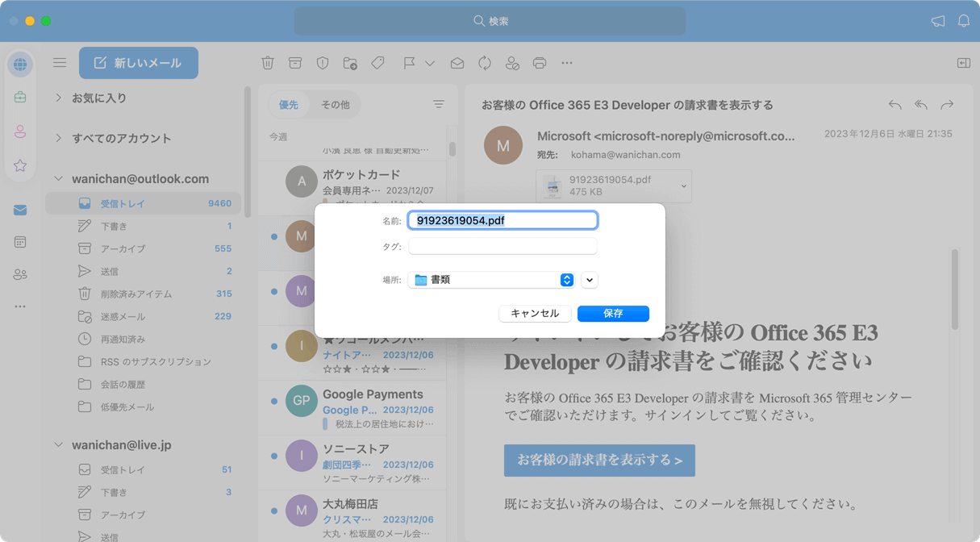Viewport: 980px width, 542px height.
Task: Click the Print icon in toolbar
Action: point(540,63)
